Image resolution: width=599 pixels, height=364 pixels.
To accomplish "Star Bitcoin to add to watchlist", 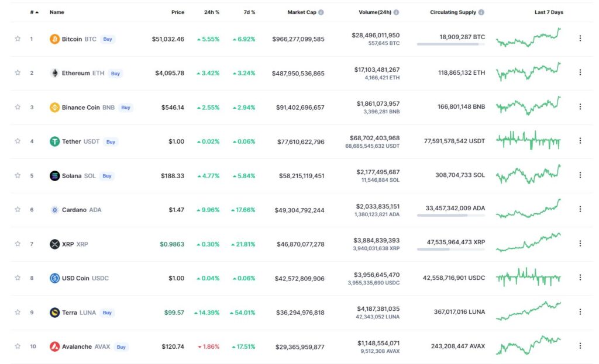I will [18, 39].
